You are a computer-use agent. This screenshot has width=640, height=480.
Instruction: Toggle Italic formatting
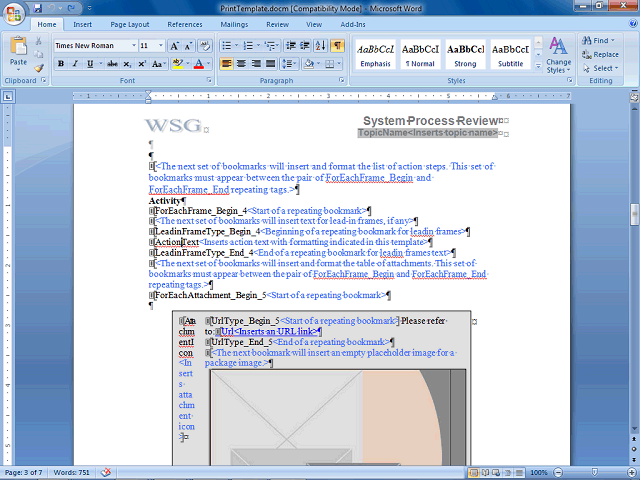(75, 64)
